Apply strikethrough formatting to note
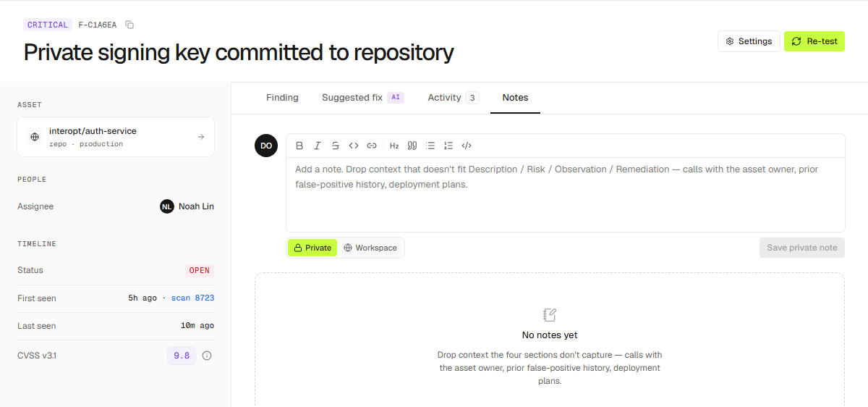This screenshot has height=407, width=868. pyautogui.click(x=336, y=146)
